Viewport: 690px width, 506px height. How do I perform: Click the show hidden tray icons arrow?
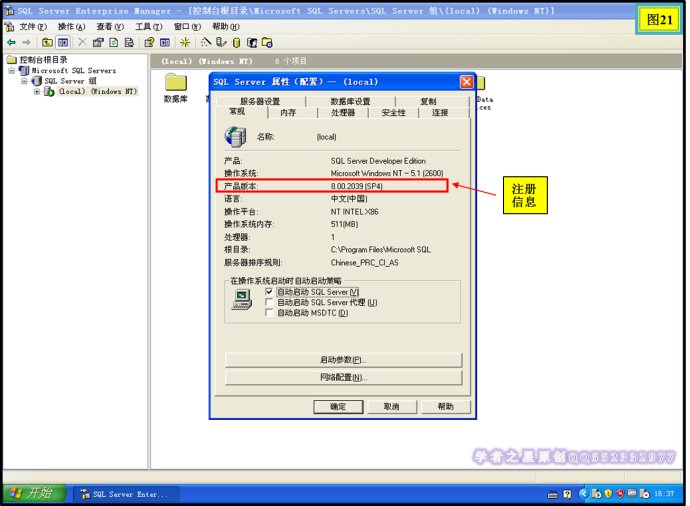584,494
